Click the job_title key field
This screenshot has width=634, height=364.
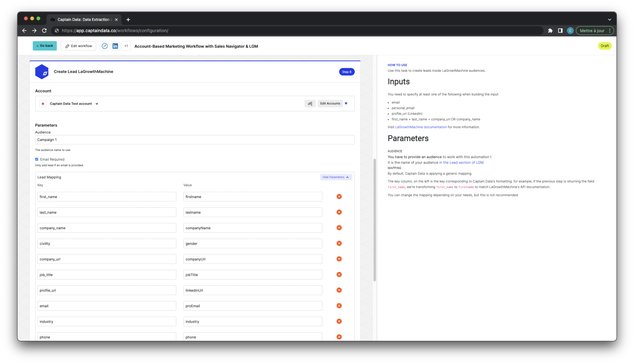[x=107, y=275]
